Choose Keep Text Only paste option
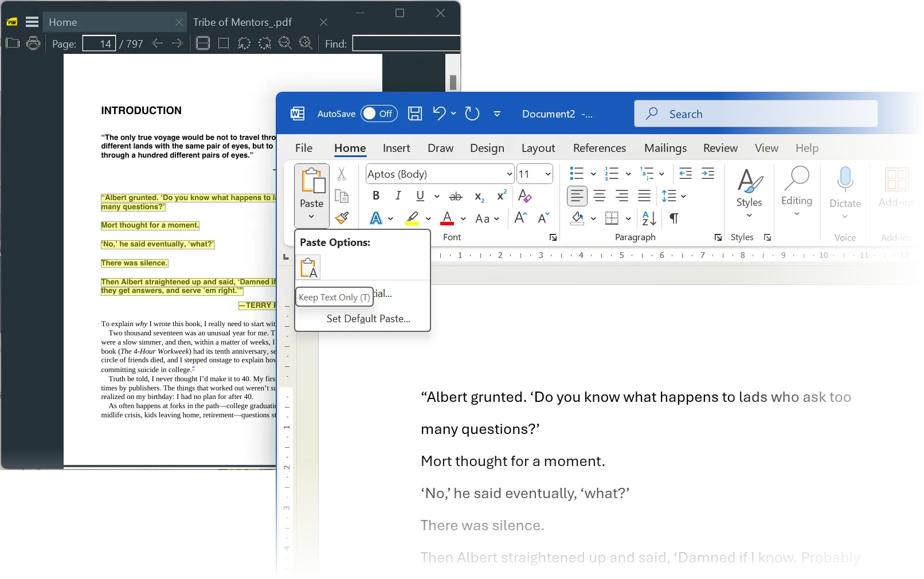 point(308,267)
